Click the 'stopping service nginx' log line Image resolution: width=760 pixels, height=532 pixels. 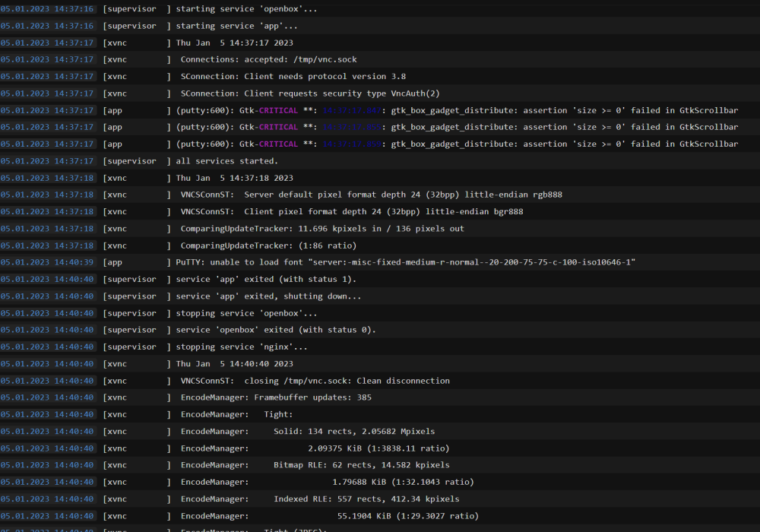click(x=380, y=347)
